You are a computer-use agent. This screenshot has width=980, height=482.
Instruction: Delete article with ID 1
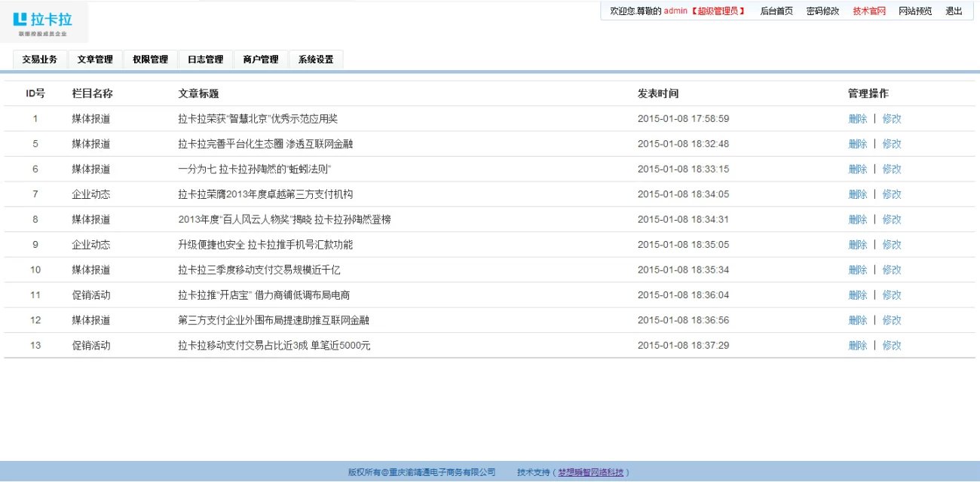[857, 119]
